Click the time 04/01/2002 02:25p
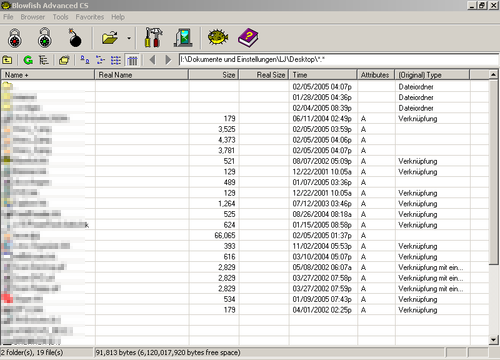The width and height of the screenshot is (500, 360). [322, 310]
